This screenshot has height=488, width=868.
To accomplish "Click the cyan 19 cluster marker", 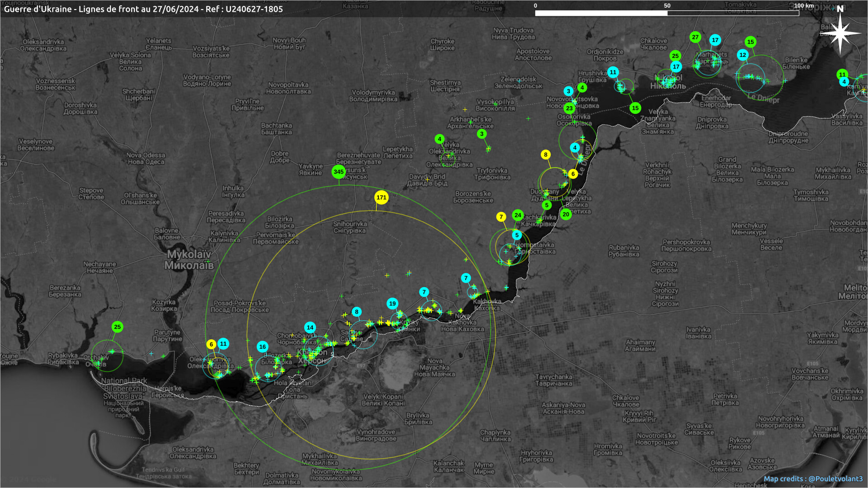I will point(392,304).
